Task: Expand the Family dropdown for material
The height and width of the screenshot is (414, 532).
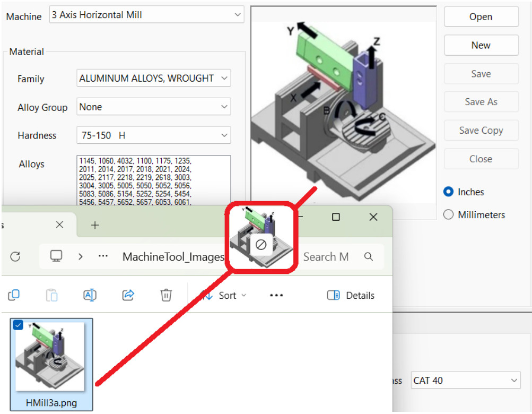Action: [x=154, y=78]
